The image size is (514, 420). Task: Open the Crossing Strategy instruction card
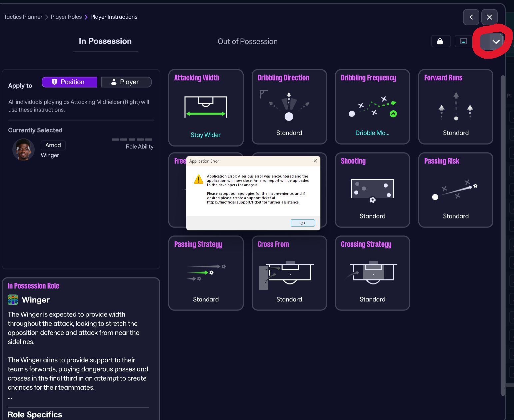click(372, 273)
